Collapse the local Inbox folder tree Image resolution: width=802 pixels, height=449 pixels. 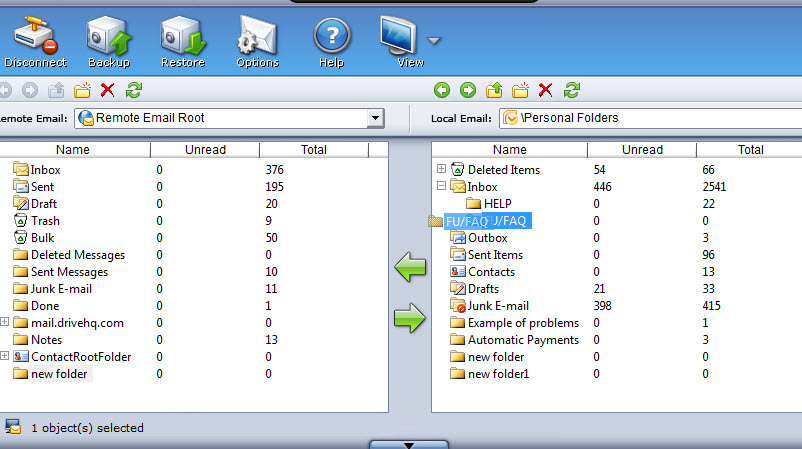[441, 187]
